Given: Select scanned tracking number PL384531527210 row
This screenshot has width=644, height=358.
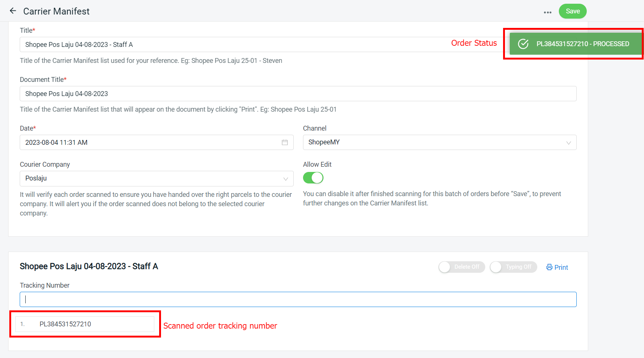Looking at the screenshot, I should click(x=85, y=324).
